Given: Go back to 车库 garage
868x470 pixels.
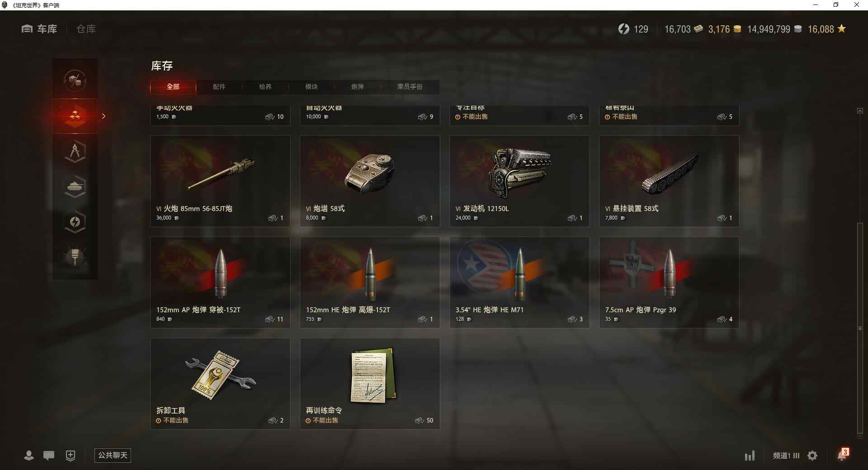Looking at the screenshot, I should point(39,29).
